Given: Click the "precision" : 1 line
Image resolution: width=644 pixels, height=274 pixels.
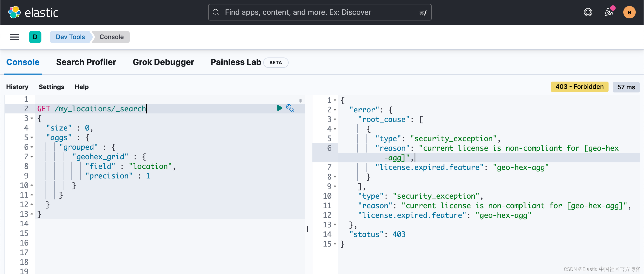Looking at the screenshot, I should [118, 176].
